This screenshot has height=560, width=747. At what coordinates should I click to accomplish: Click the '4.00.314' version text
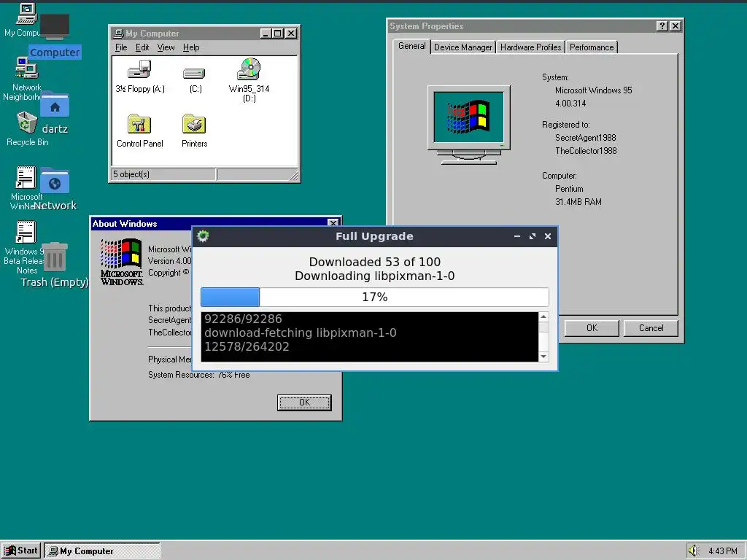570,104
